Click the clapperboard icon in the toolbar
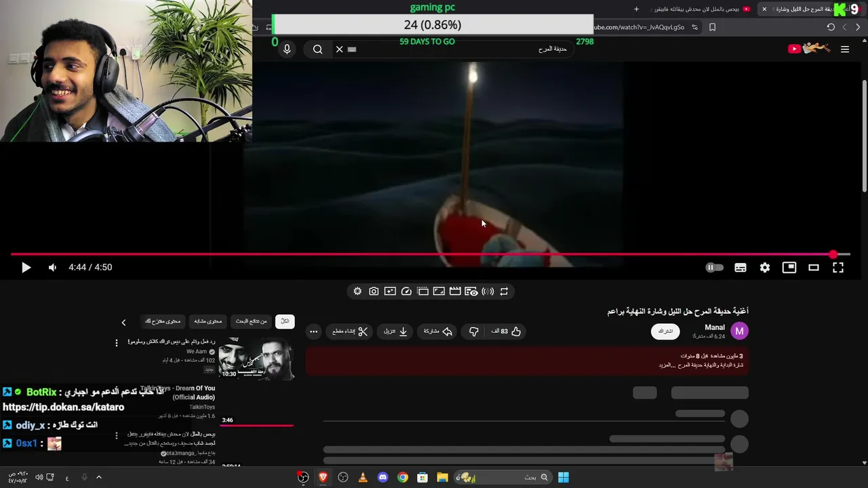Viewport: 868px width, 488px height. (x=455, y=291)
